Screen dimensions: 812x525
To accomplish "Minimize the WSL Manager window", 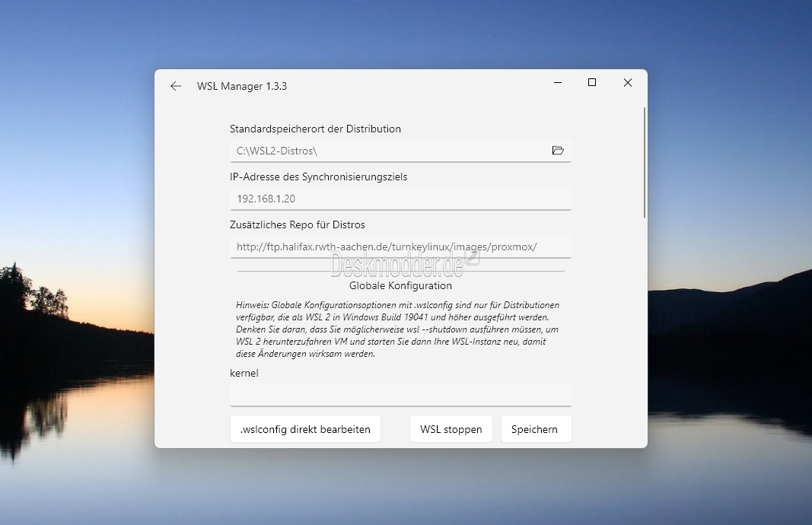I will point(558,82).
